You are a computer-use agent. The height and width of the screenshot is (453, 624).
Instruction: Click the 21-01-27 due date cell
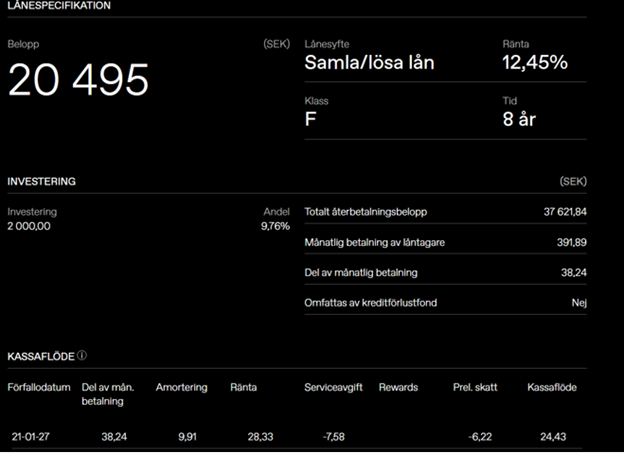31,437
